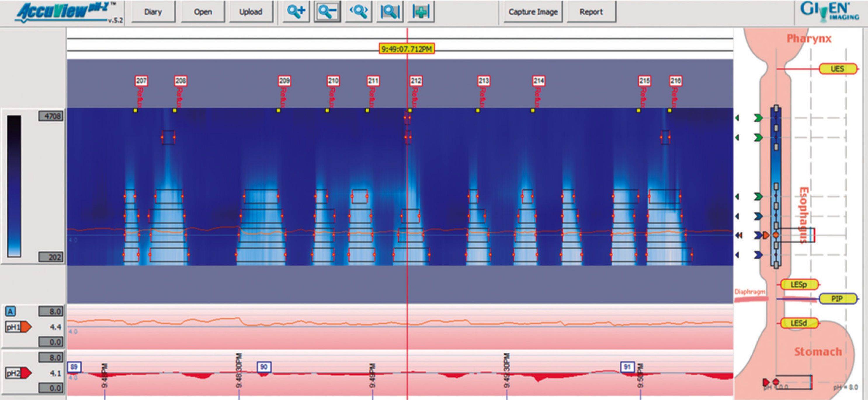Click the zoom-to-selection magnifier icon
This screenshot has height=400, width=868.
click(390, 12)
